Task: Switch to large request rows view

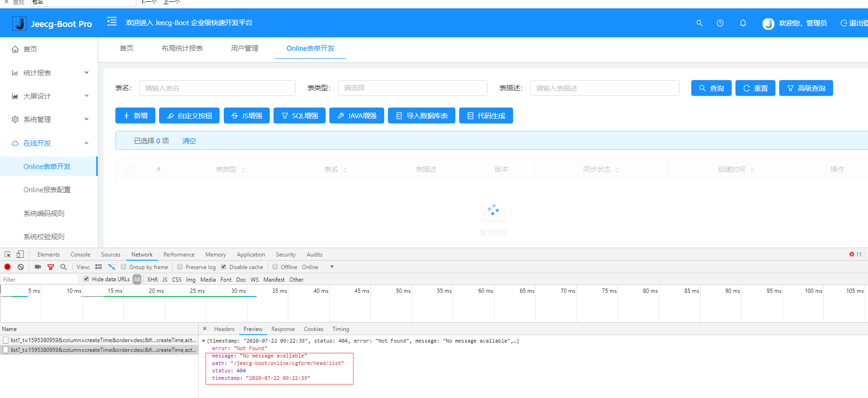Action: coord(99,267)
